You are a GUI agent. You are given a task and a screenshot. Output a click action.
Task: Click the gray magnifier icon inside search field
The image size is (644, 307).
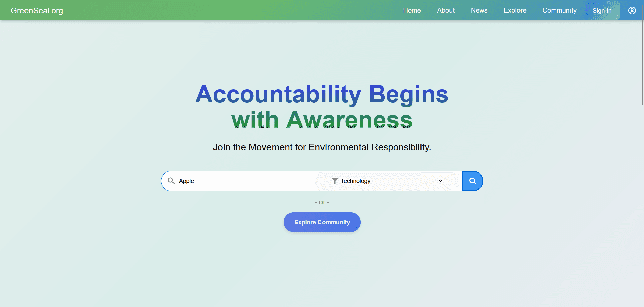click(x=171, y=181)
